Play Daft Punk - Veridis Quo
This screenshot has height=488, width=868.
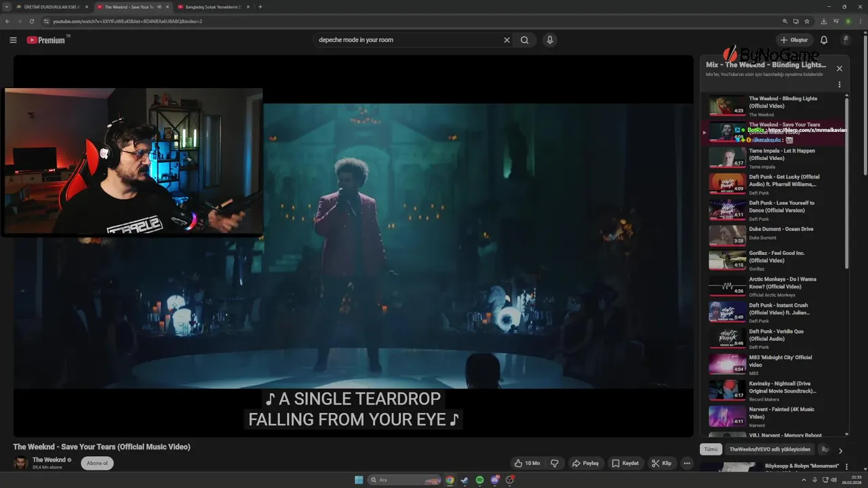(774, 338)
